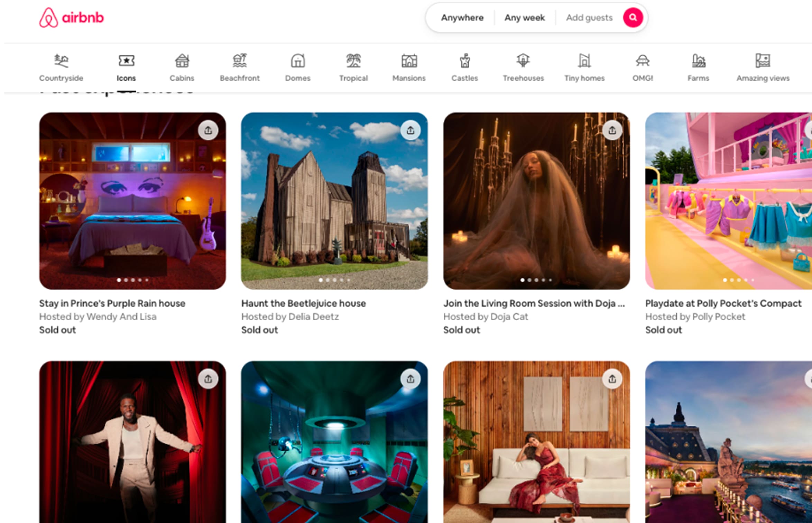Pick the Tiny homes category icon
This screenshot has height=523, width=812.
click(584, 61)
